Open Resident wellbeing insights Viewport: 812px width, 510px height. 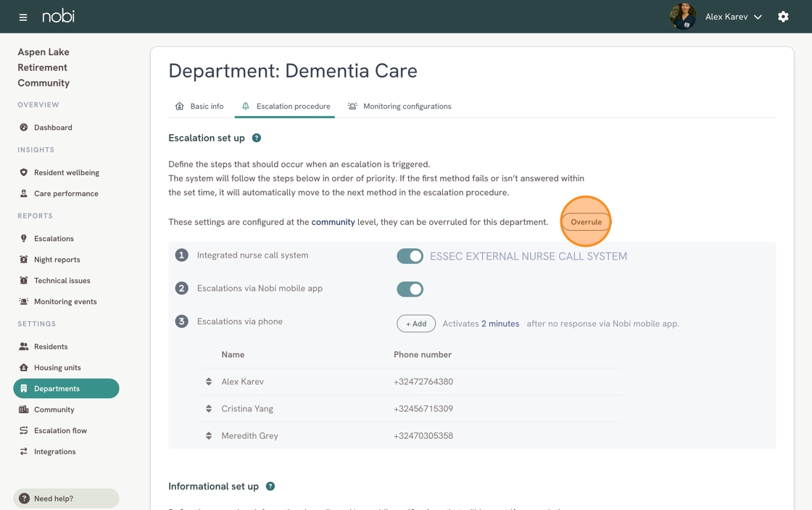[x=66, y=173]
